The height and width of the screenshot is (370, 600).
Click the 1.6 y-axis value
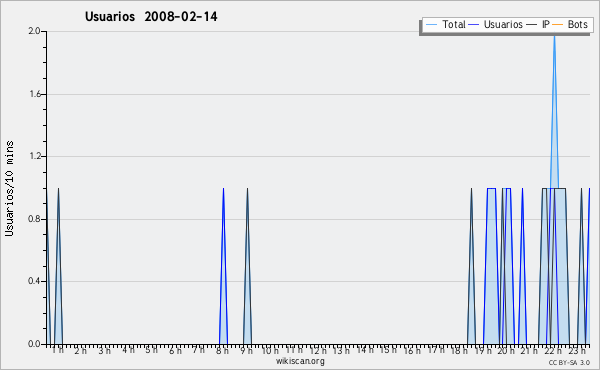pyautogui.click(x=35, y=94)
